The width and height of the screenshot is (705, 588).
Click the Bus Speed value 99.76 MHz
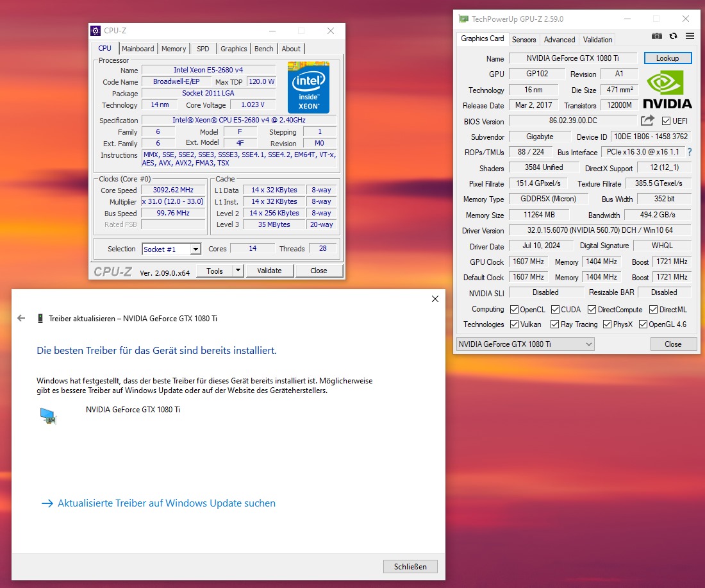173,214
